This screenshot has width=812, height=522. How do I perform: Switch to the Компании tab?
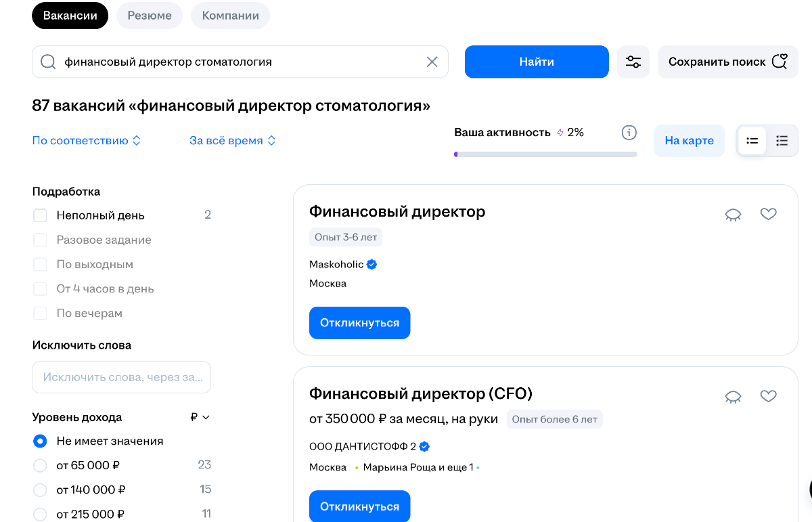point(230,16)
